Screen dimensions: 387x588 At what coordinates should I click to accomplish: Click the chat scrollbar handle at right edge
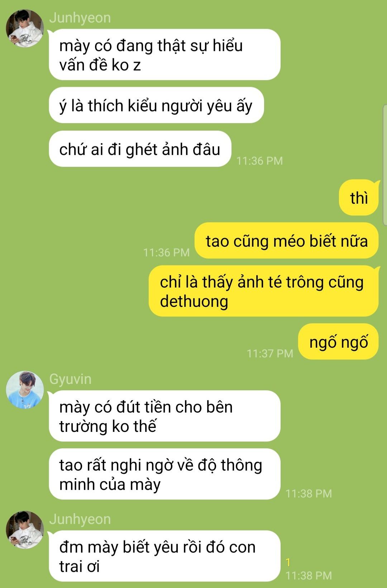tap(385, 165)
